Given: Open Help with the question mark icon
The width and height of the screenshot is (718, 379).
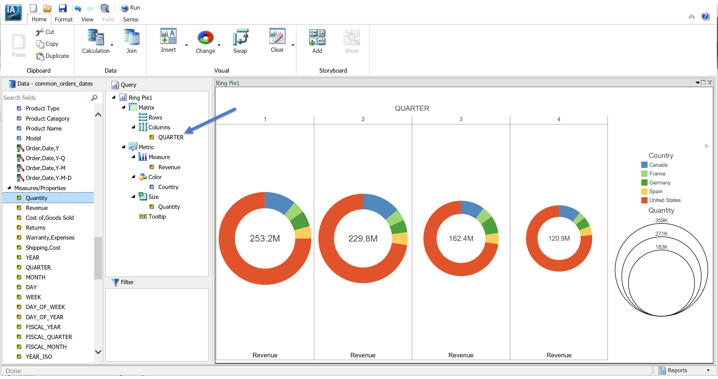Looking at the screenshot, I should point(706,16).
